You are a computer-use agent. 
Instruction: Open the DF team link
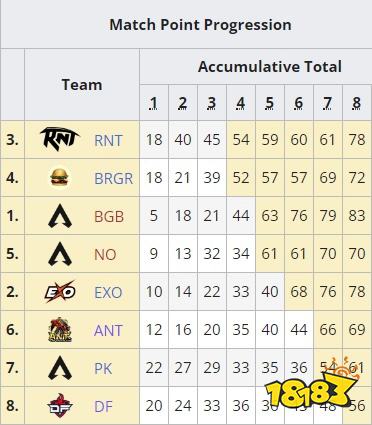103,407
